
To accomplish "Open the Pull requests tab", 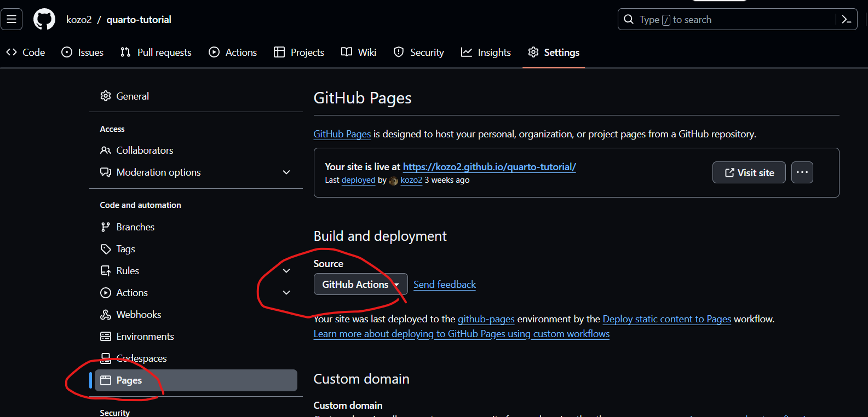I will tap(156, 52).
